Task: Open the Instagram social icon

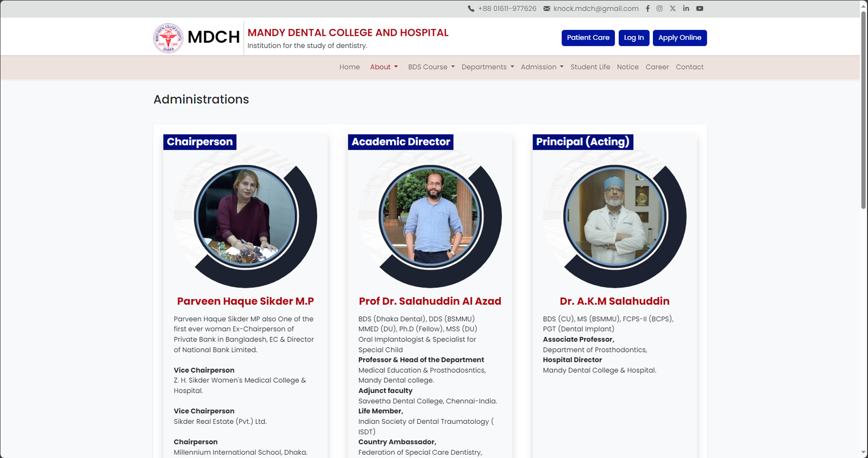Action: (660, 9)
